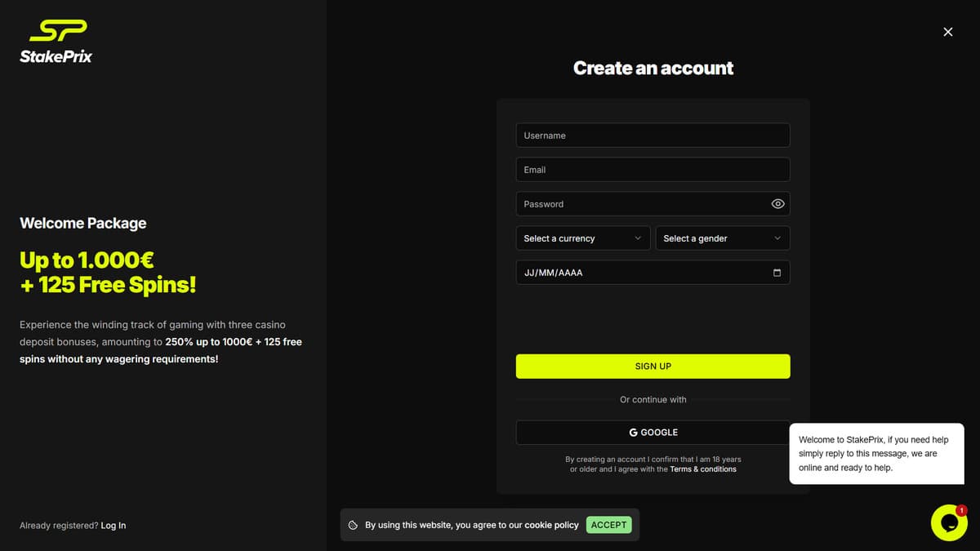Viewport: 980px width, 551px height.
Task: Click the chat welcome message popup
Action: click(x=876, y=454)
